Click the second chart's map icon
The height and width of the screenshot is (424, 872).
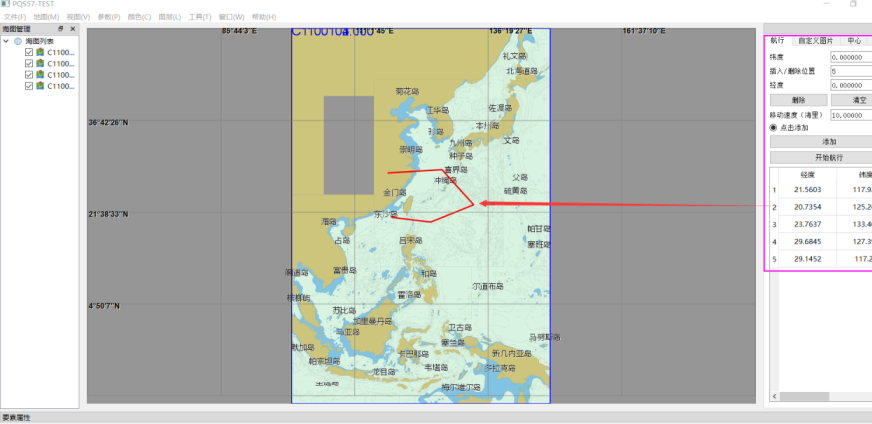coord(40,64)
